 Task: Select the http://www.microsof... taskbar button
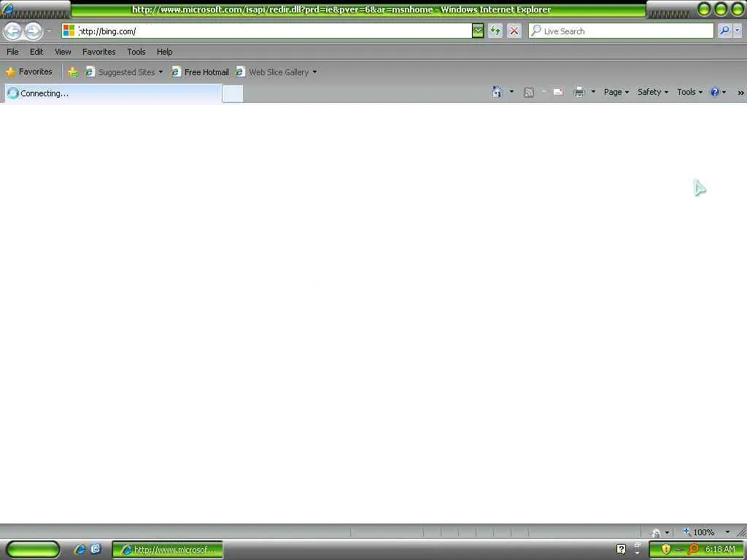click(167, 550)
